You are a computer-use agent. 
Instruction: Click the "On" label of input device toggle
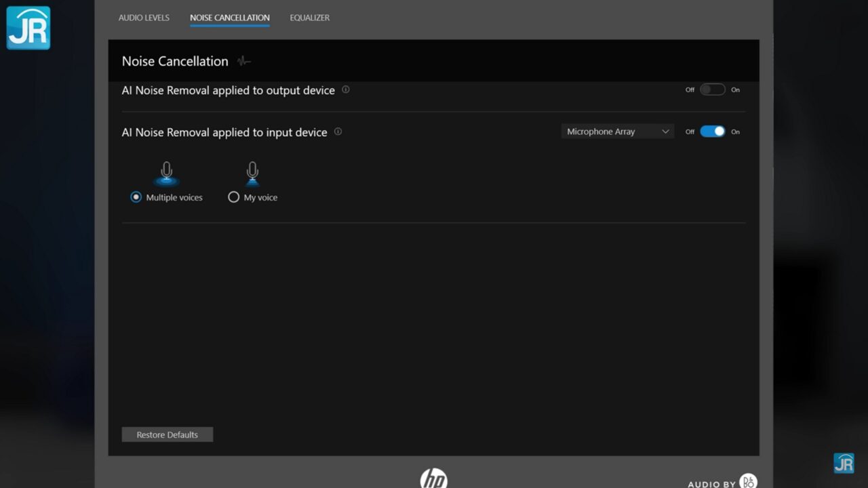pos(735,132)
